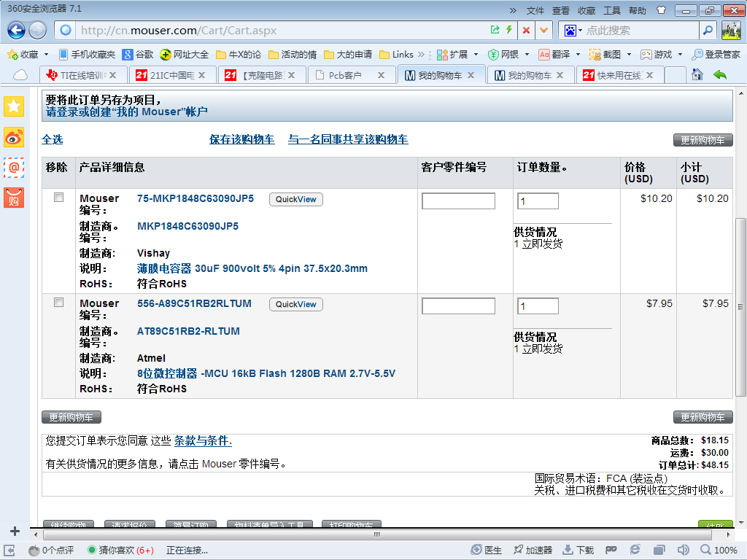Click the 加速器 accelerator status bar icon
The image size is (747, 560).
533,550
